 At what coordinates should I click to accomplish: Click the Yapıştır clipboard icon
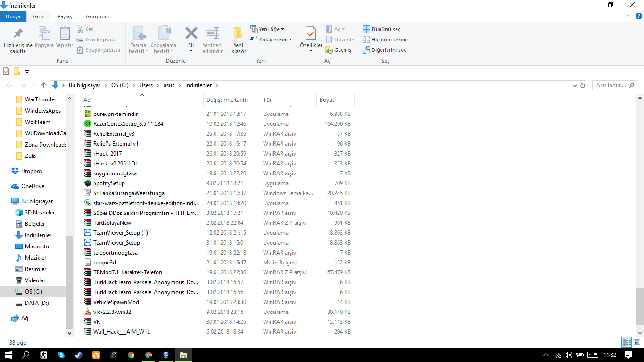65,34
